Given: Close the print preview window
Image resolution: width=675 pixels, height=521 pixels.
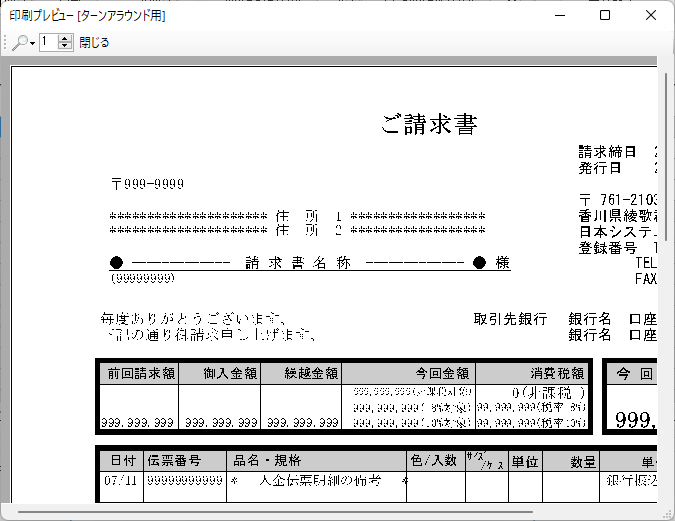Looking at the screenshot, I should coord(651,16).
